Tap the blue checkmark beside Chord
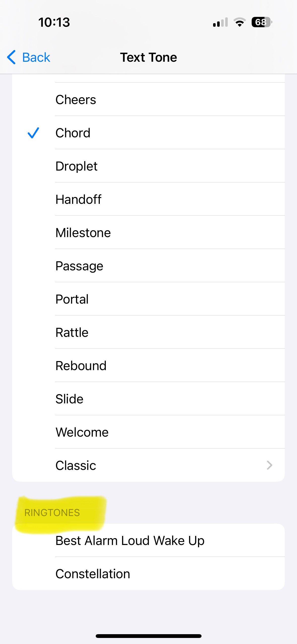 (33, 133)
